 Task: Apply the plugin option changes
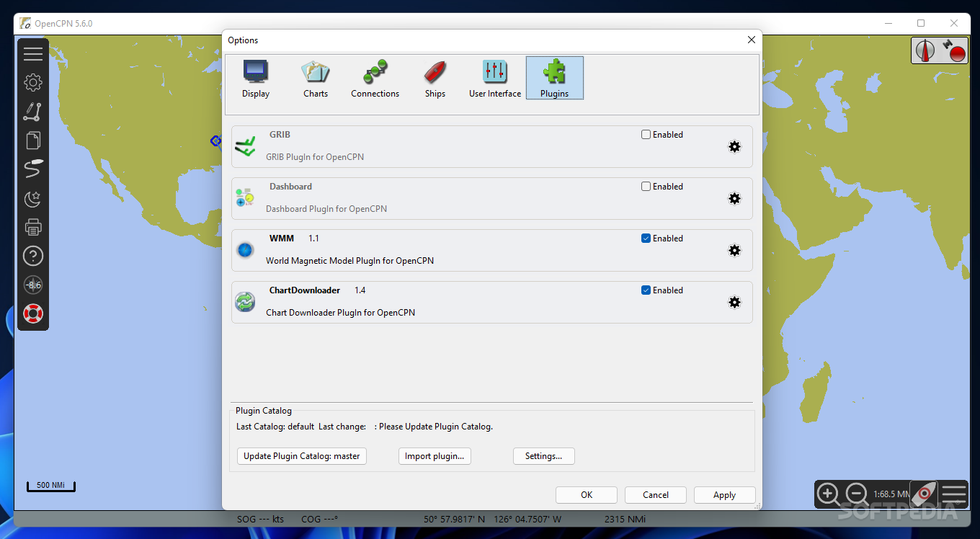[x=725, y=495]
